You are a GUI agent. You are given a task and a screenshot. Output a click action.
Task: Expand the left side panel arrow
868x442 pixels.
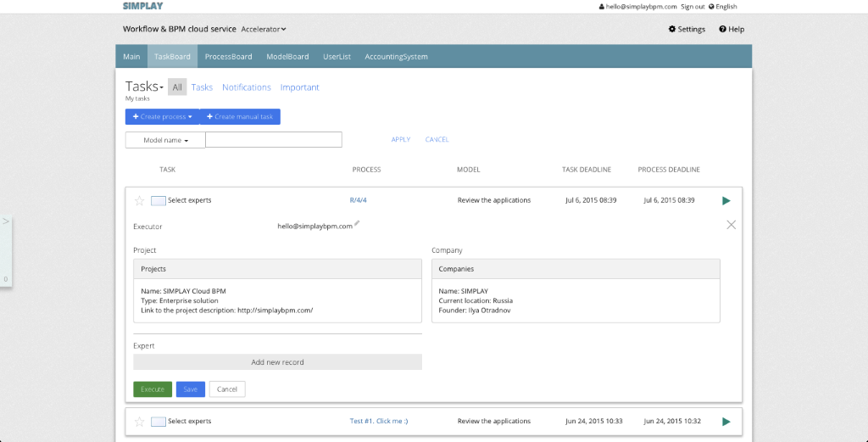6,221
